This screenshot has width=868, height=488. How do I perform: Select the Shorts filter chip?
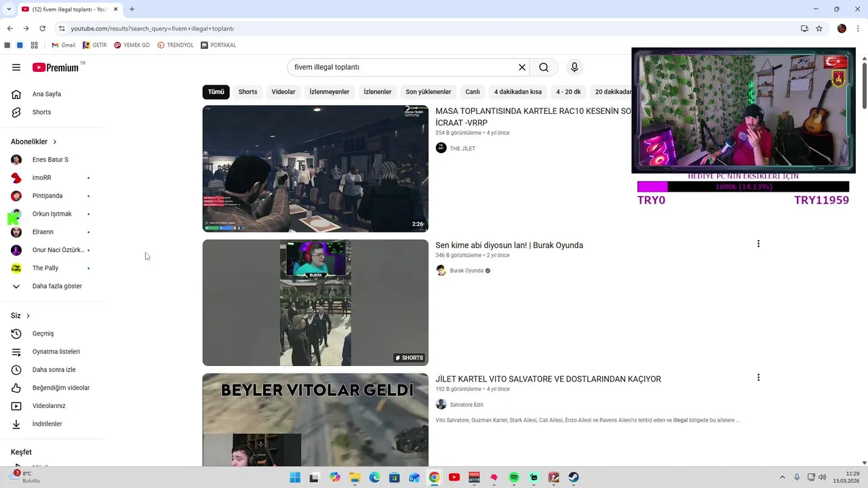(248, 92)
